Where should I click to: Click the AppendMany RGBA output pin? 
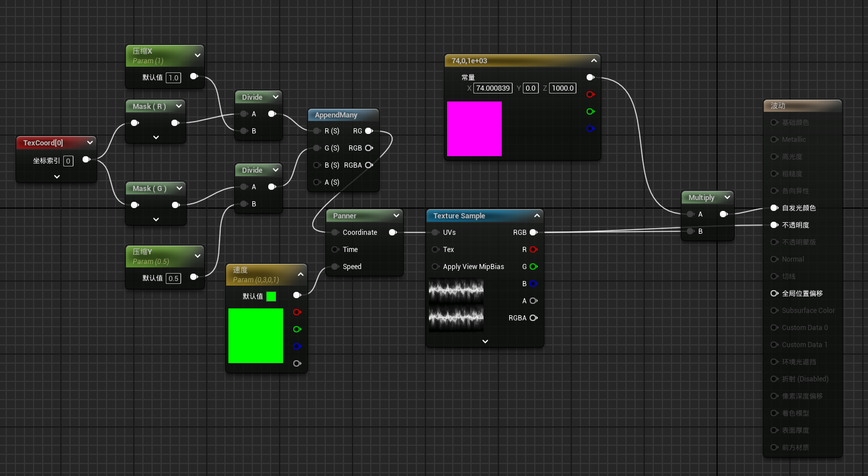pyautogui.click(x=369, y=165)
